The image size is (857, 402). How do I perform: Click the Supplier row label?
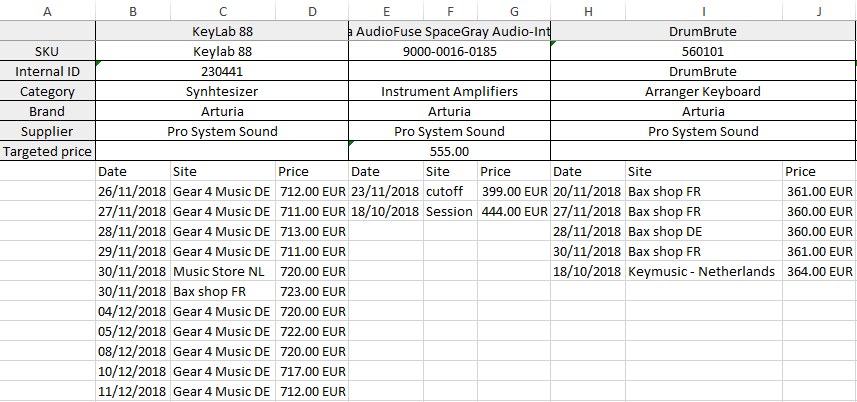click(48, 131)
